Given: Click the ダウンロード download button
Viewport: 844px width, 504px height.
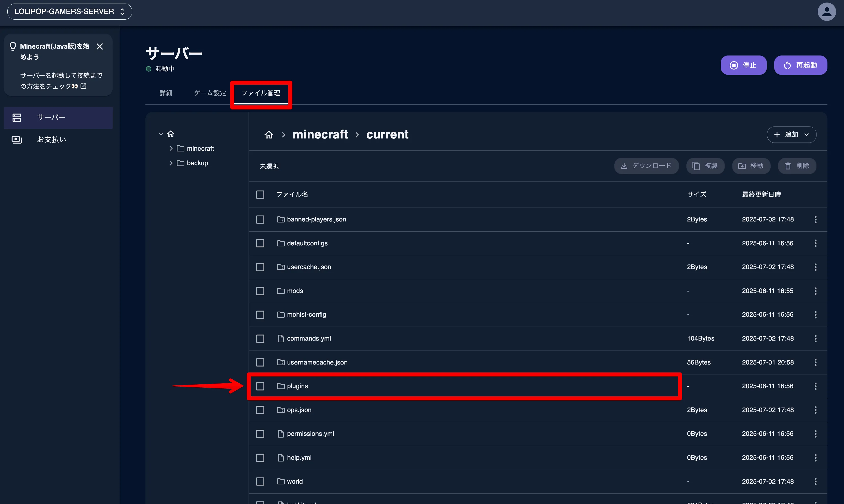Looking at the screenshot, I should 646,166.
